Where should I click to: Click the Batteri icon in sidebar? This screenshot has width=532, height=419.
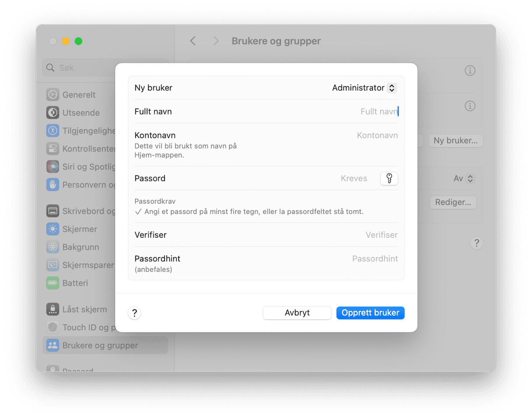[x=52, y=283]
